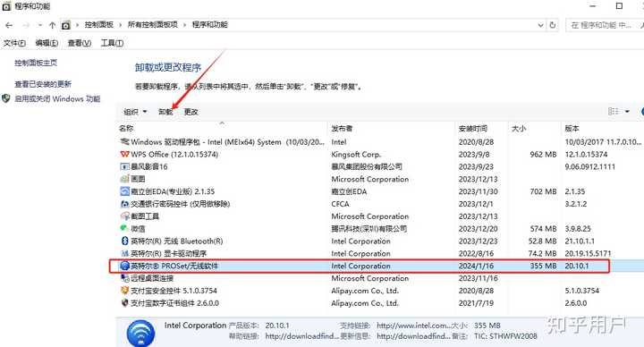The width and height of the screenshot is (644, 347).
Task: Open the address bar history dropdown
Action: click(x=540, y=25)
